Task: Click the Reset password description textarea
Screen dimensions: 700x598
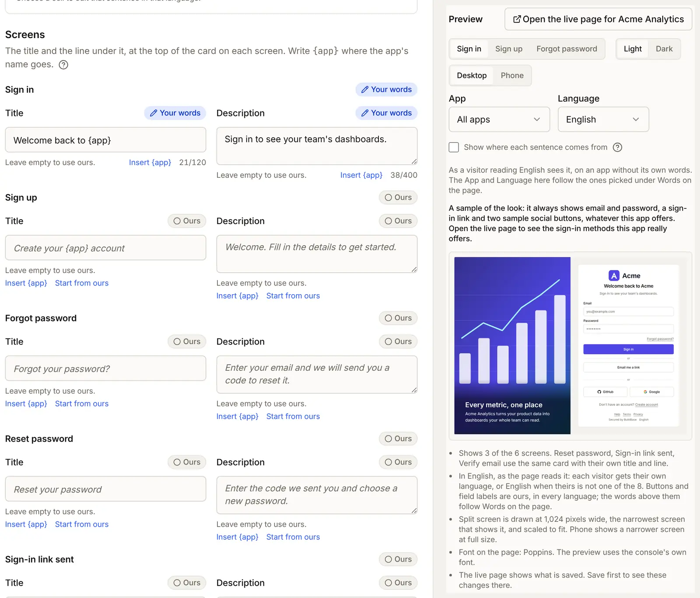Action: click(317, 495)
